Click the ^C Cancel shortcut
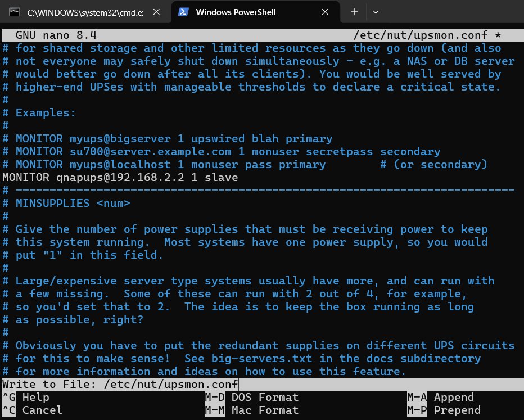Viewport: 524px width, 420px height. coord(42,410)
